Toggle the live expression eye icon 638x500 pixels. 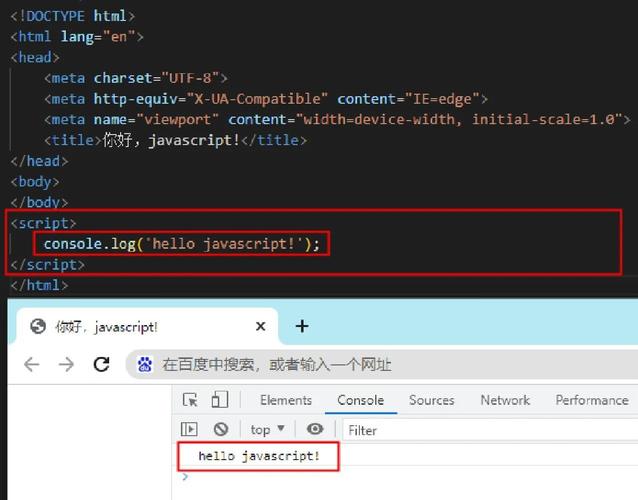point(315,429)
